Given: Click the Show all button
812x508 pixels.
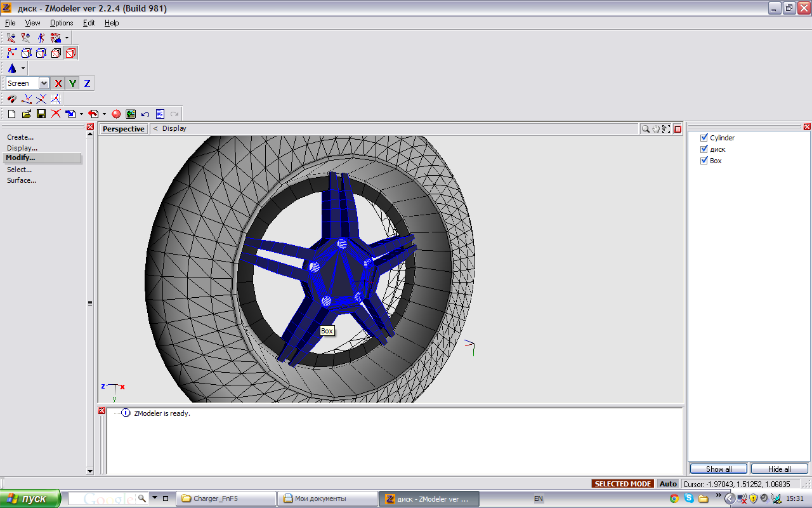Looking at the screenshot, I should (x=719, y=469).
